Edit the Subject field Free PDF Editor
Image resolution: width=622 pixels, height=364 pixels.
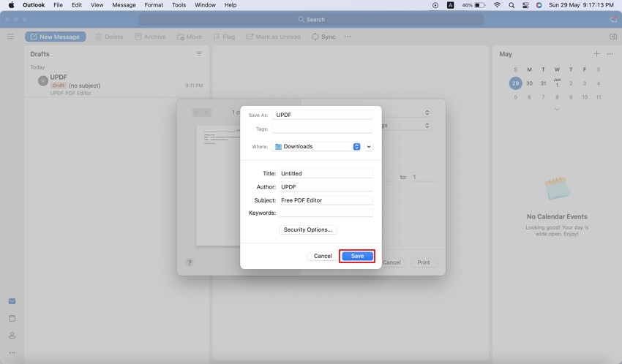coord(326,200)
